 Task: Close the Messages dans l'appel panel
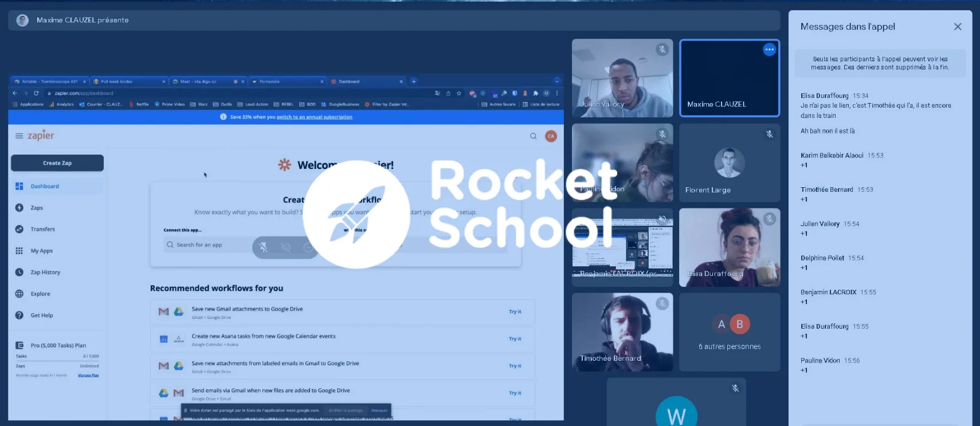coord(958,27)
